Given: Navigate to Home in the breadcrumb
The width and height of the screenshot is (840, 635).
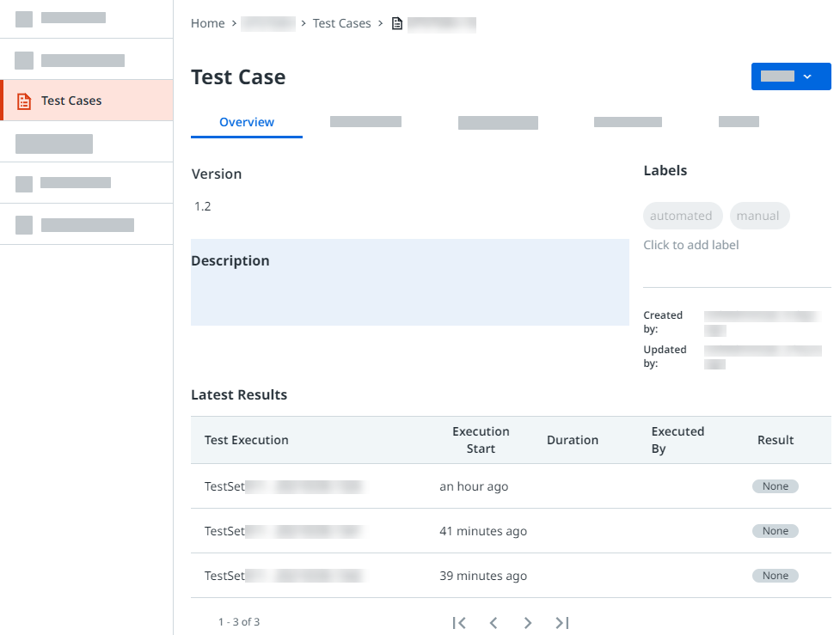Looking at the screenshot, I should click(208, 23).
